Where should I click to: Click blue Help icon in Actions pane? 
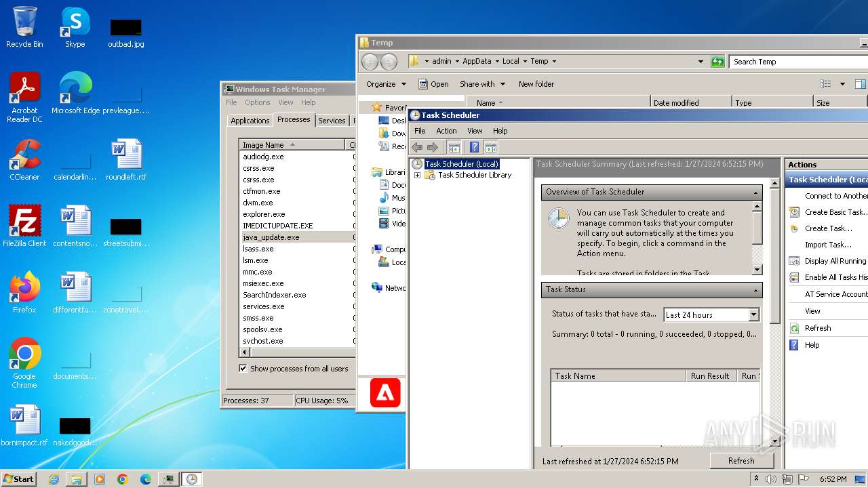tap(794, 345)
